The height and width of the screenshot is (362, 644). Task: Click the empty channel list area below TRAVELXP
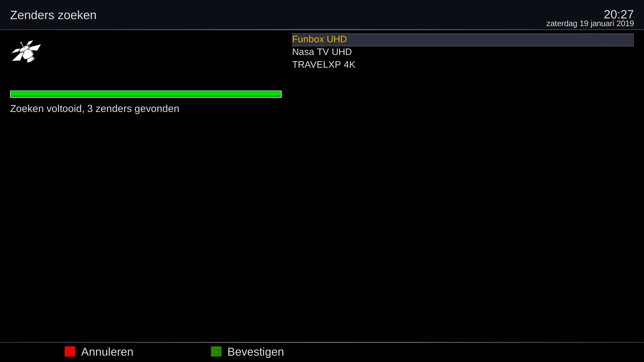tap(463, 201)
